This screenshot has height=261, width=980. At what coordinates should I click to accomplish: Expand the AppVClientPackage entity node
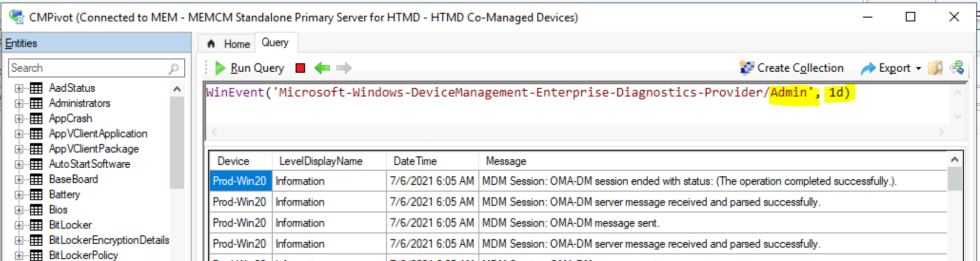coord(19,150)
